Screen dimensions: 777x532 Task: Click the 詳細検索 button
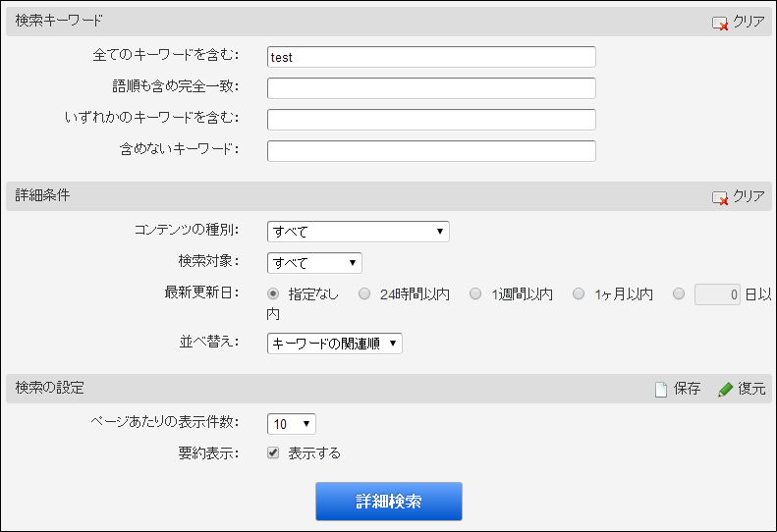[x=389, y=502]
